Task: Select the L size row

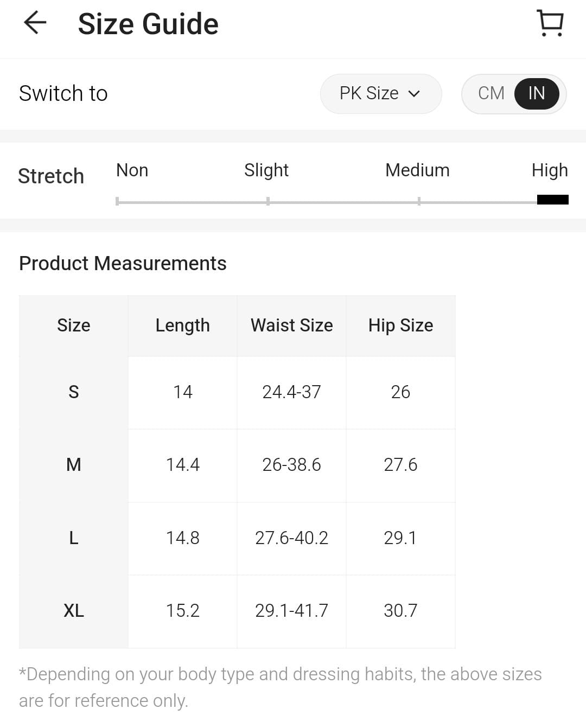Action: [x=74, y=538]
